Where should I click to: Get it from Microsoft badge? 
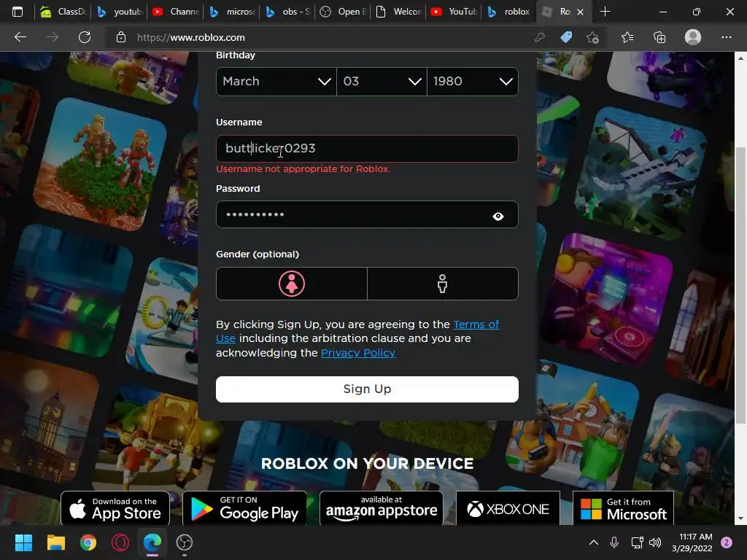[623, 508]
